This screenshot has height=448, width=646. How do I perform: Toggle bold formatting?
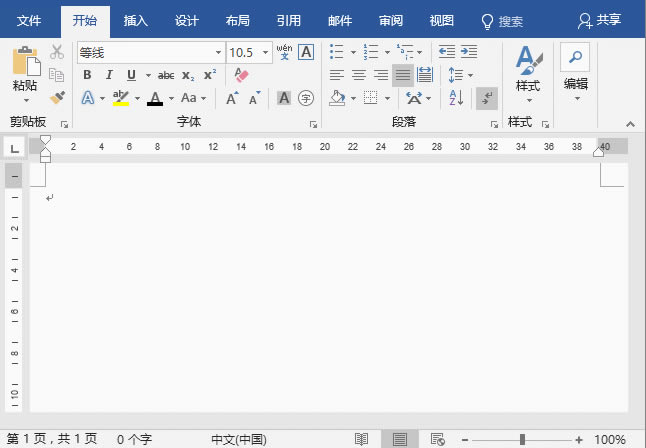(87, 75)
